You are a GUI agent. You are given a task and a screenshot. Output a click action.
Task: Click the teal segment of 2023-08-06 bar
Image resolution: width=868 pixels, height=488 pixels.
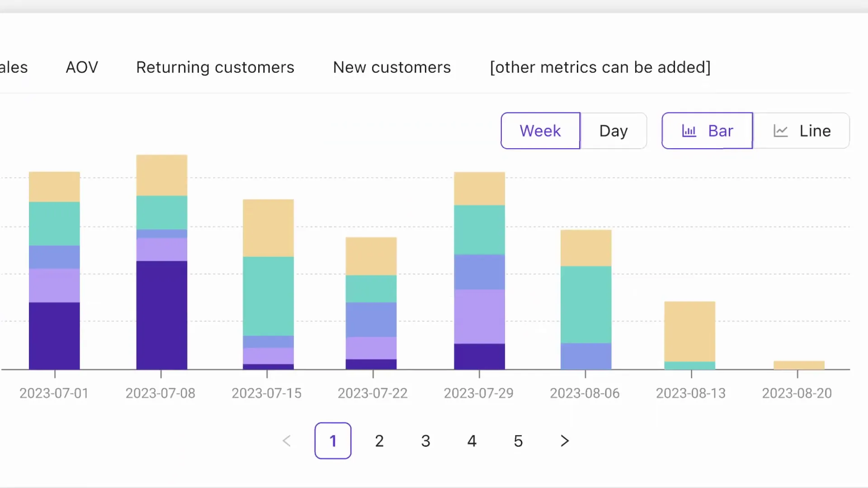pos(586,305)
